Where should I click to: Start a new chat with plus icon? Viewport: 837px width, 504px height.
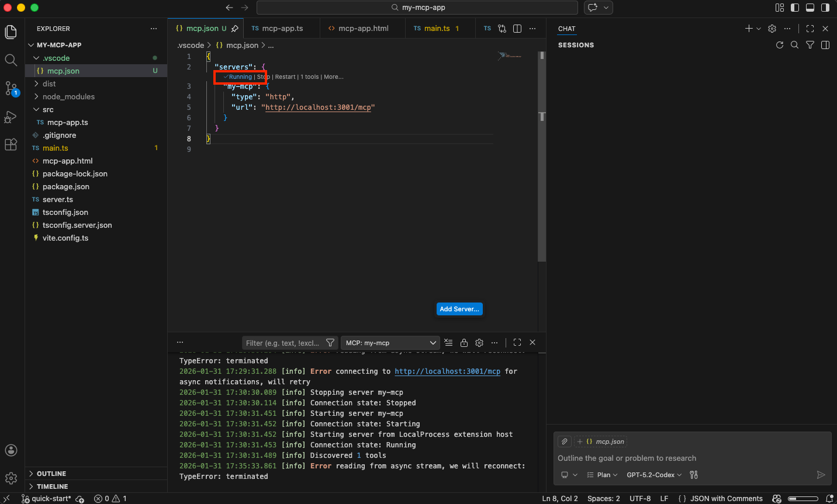(x=749, y=28)
